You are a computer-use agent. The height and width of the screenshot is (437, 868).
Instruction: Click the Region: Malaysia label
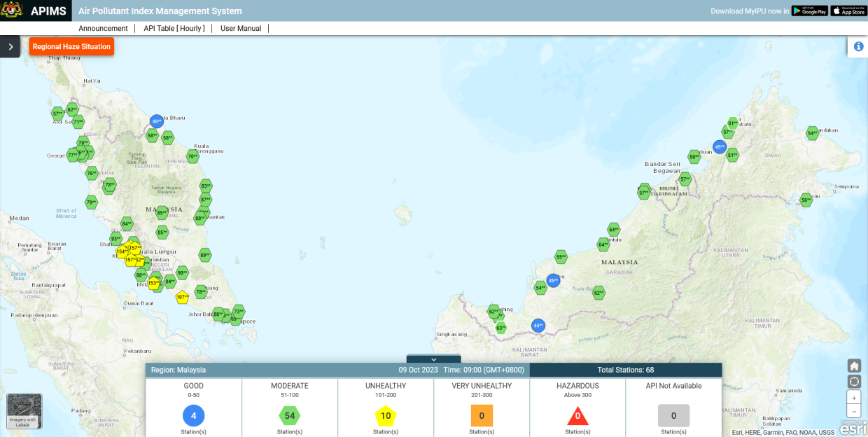point(178,370)
